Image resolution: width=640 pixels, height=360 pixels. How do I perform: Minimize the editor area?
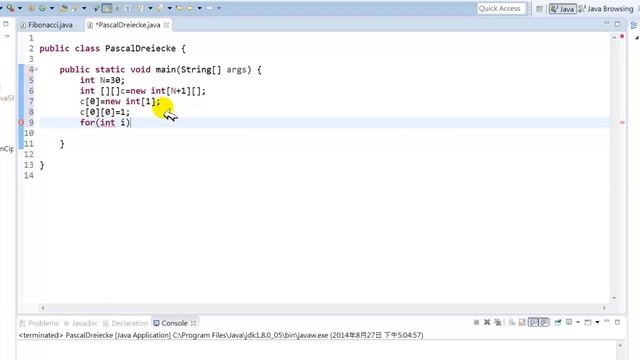pos(607,23)
